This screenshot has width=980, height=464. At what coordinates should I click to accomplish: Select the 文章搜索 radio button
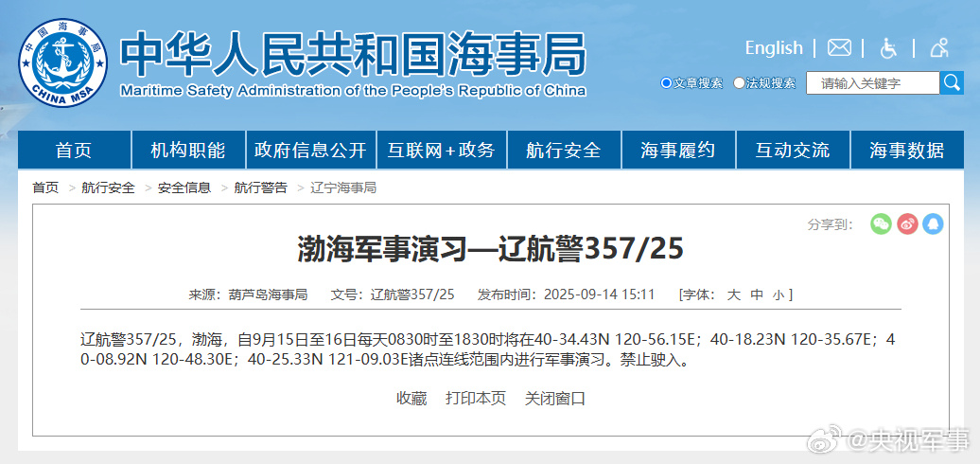[x=666, y=83]
